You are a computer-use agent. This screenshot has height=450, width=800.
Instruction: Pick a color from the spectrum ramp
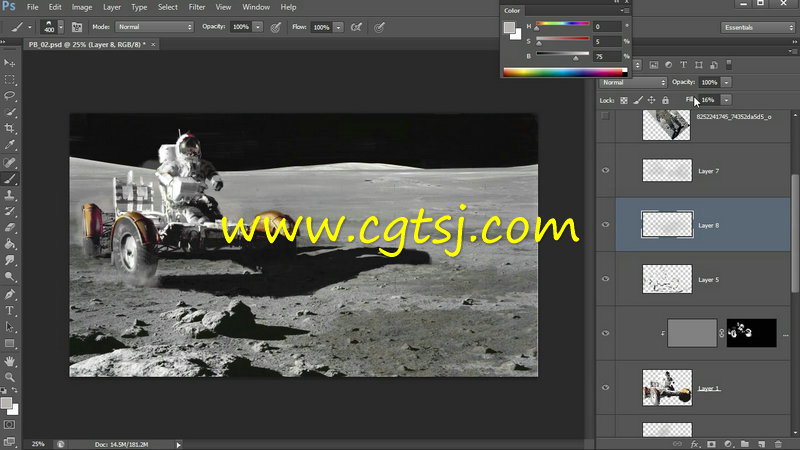[x=565, y=72]
